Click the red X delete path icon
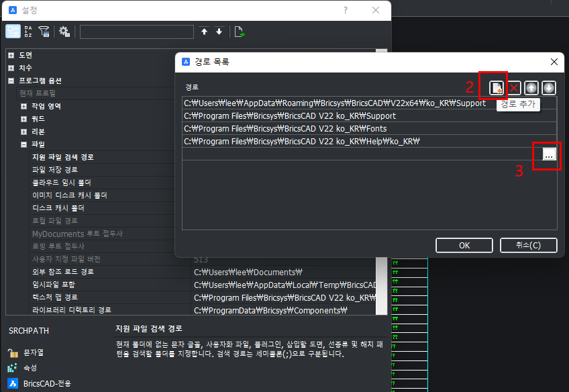 coord(514,88)
